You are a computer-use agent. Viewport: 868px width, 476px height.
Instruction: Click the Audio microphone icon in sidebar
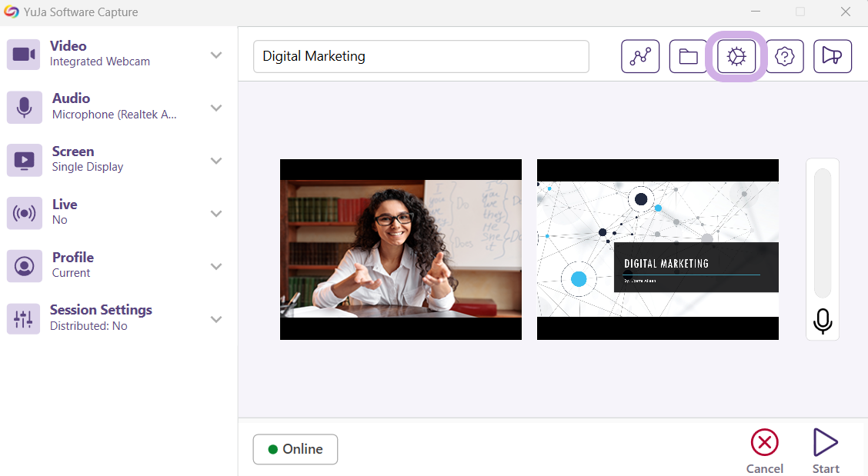25,107
